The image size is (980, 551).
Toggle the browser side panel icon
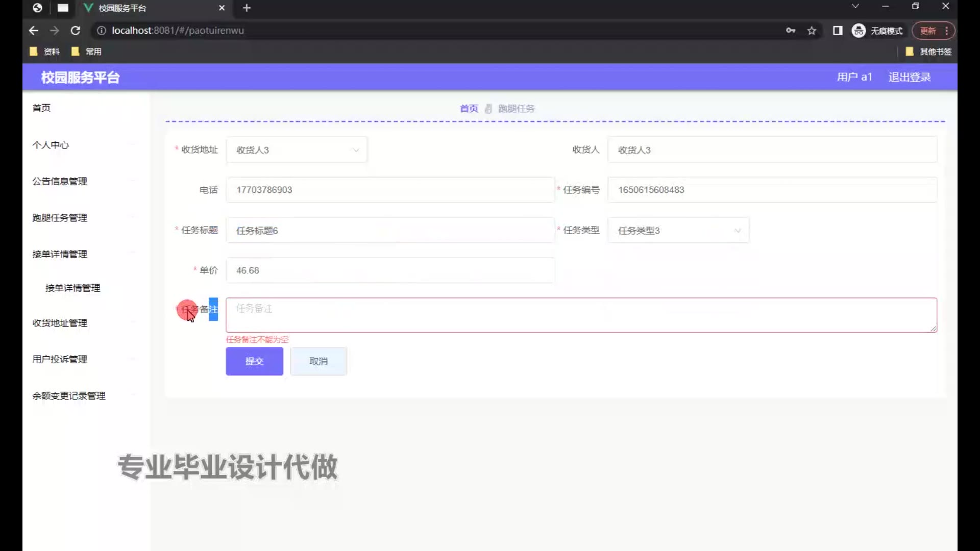coord(838,31)
